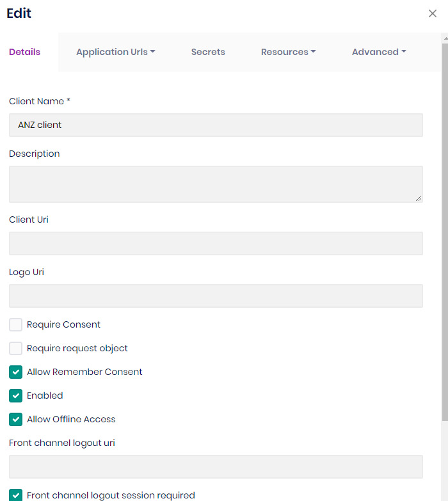Viewport: 448px width, 501px height.
Task: Click the Front channel logout uri field
Action: pyautogui.click(x=216, y=466)
